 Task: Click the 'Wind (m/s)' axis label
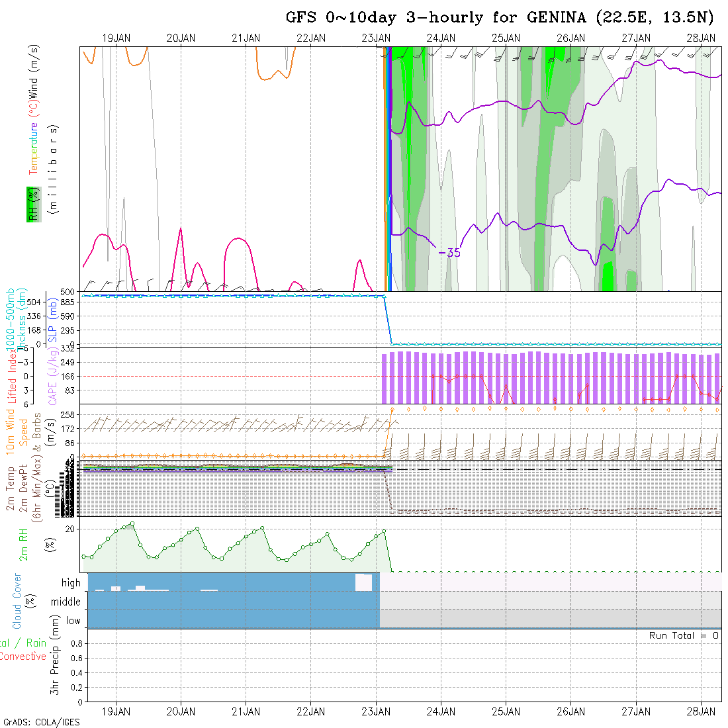tap(34, 71)
